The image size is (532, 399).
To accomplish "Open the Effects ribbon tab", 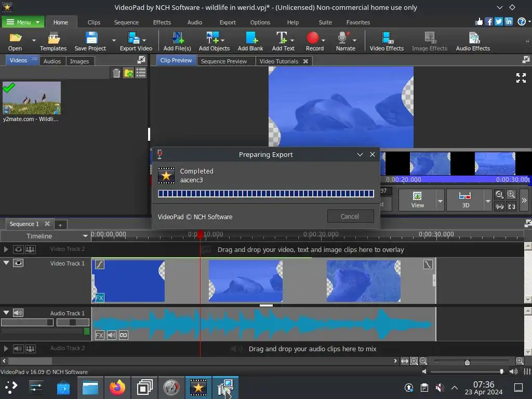I will click(162, 22).
